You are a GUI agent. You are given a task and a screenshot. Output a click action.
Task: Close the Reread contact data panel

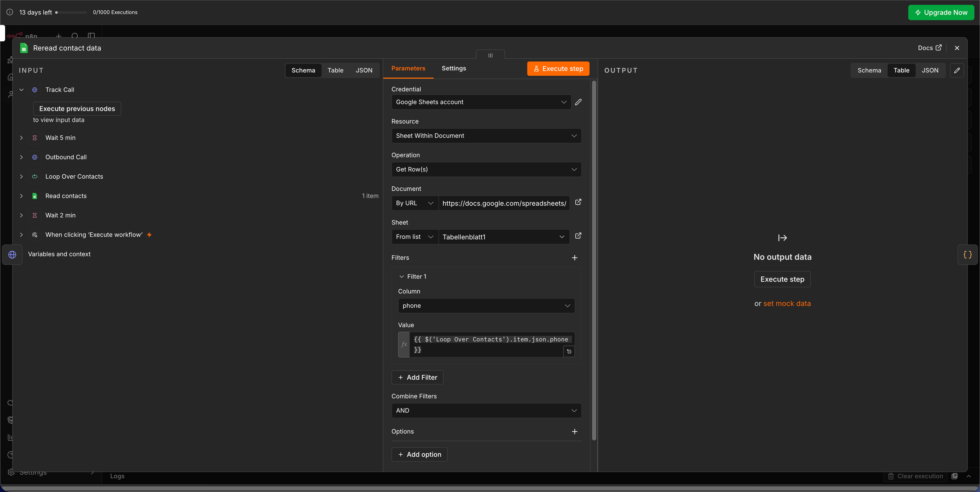click(957, 48)
